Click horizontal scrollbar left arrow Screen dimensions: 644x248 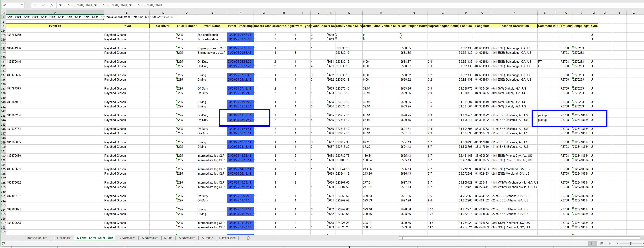(401, 238)
